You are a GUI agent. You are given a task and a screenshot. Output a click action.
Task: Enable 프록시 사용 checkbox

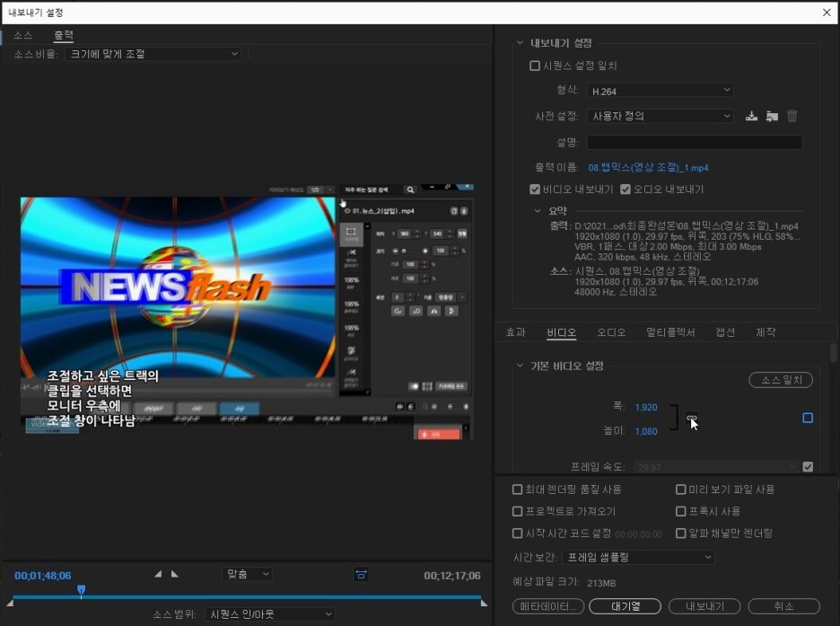681,511
